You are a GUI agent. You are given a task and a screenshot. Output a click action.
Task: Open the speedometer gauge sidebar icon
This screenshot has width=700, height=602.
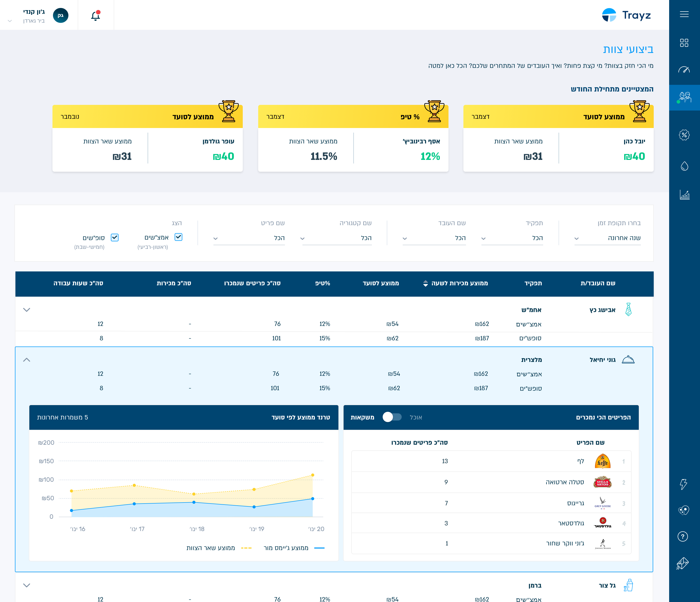(684, 70)
